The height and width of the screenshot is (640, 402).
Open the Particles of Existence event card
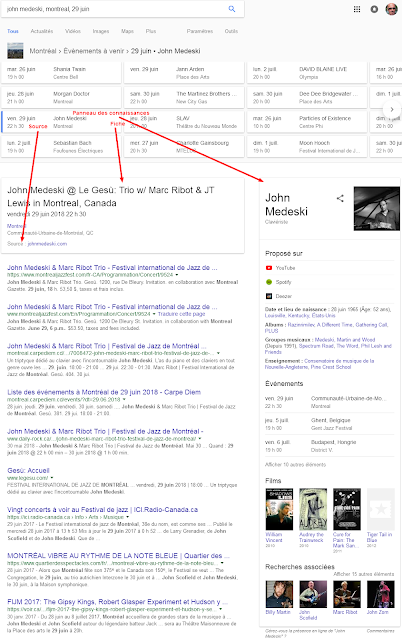(307, 122)
